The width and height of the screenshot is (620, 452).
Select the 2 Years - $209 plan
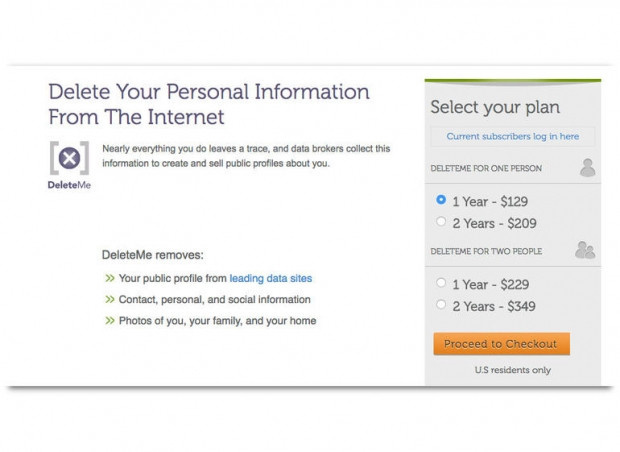pyautogui.click(x=441, y=222)
